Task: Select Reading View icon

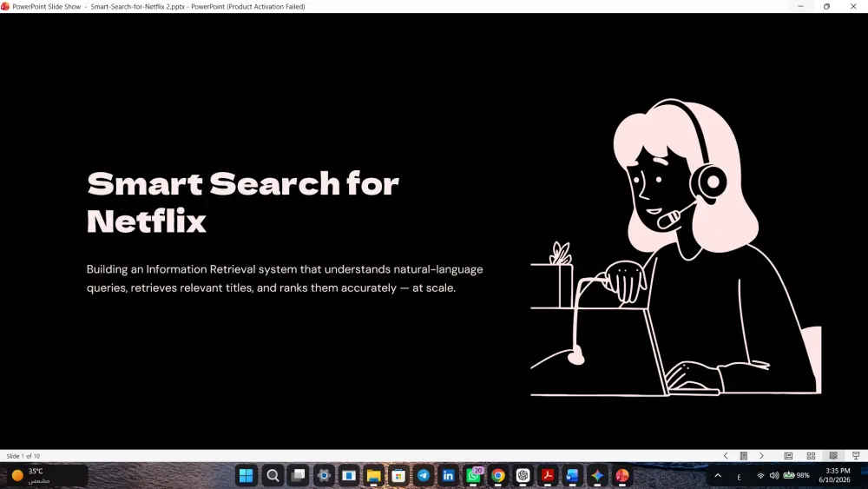Action: (x=833, y=456)
